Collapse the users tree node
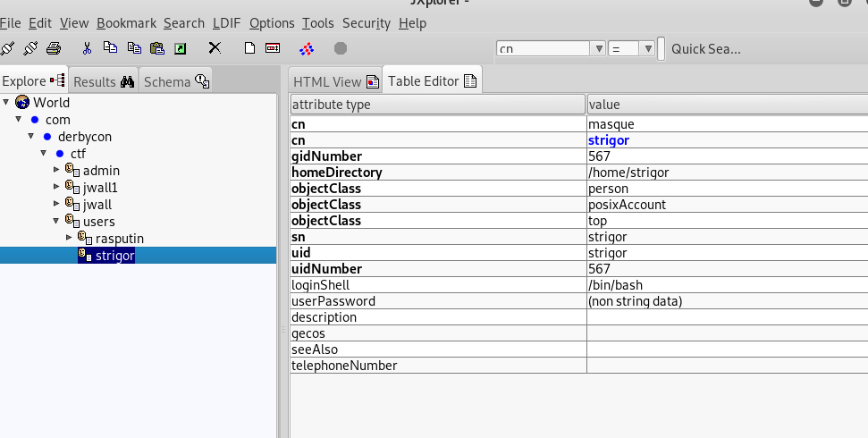 click(x=55, y=221)
